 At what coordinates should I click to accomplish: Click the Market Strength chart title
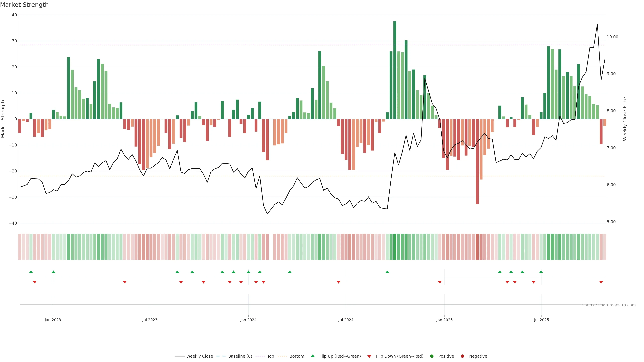pyautogui.click(x=24, y=5)
